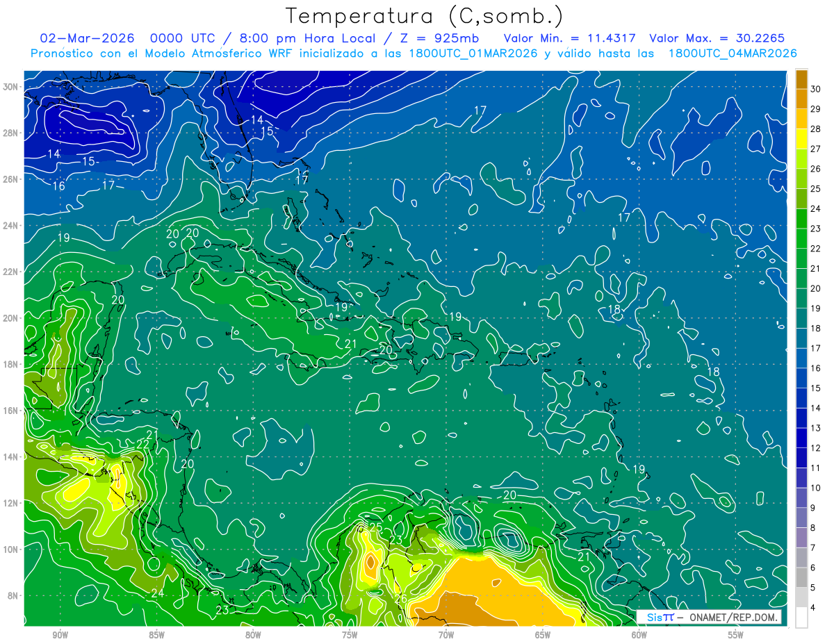Select the 'Z = 925mb' pressure level text
This screenshot has width=834, height=644.
click(x=438, y=38)
